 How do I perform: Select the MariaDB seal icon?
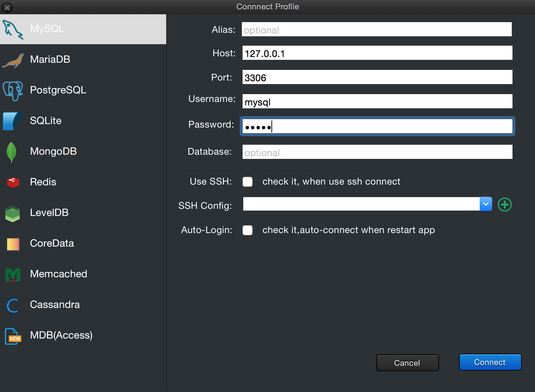click(x=13, y=60)
